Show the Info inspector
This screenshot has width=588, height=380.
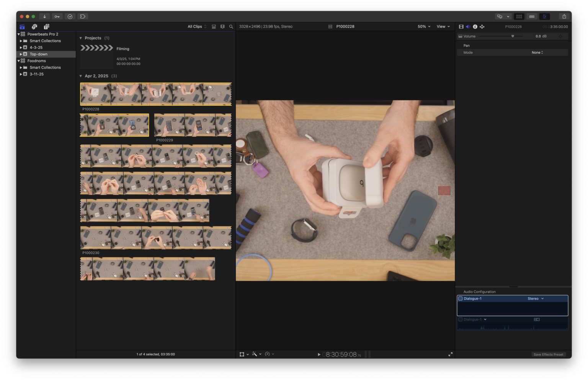pos(475,26)
